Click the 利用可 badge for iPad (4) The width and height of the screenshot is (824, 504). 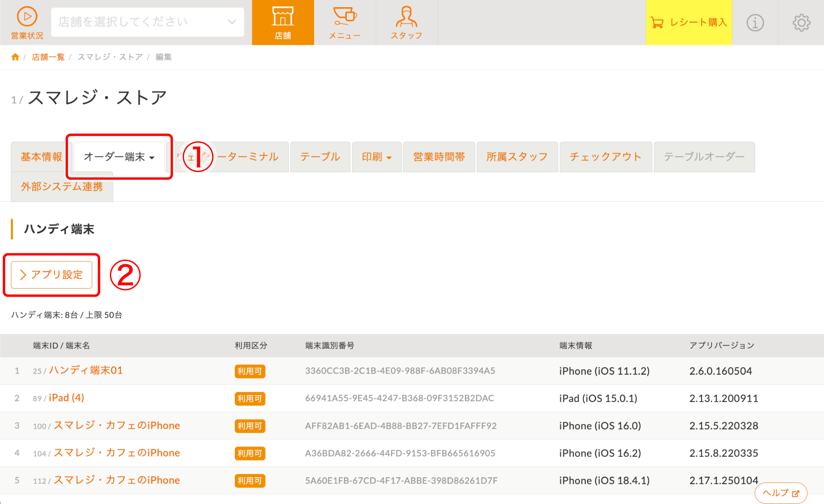pos(250,398)
